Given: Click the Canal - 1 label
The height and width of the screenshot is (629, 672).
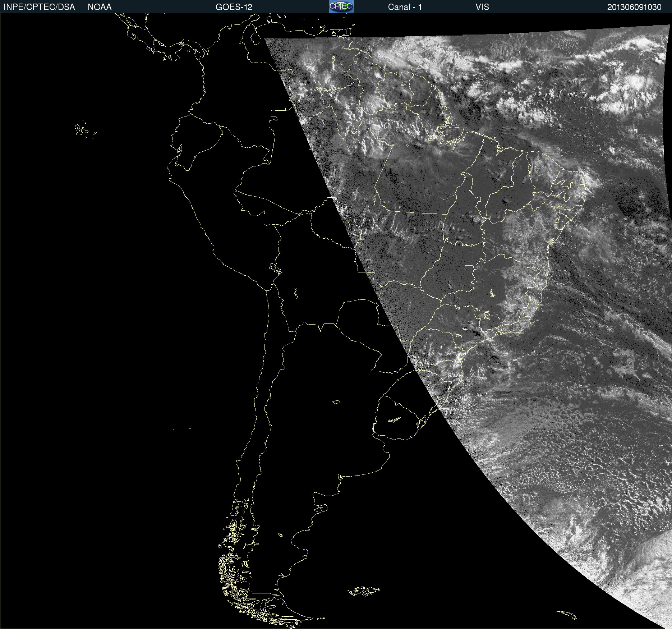Looking at the screenshot, I should point(405,7).
